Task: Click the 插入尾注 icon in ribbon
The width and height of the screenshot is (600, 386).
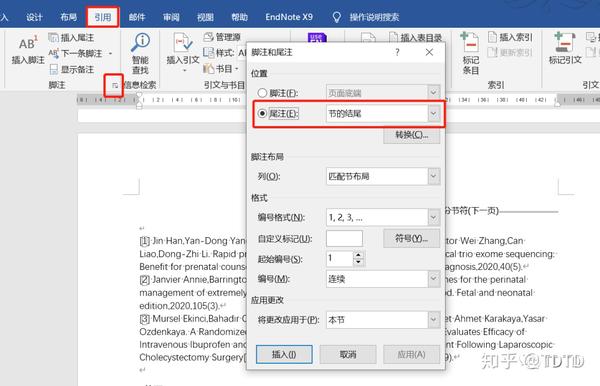Action: [x=54, y=37]
